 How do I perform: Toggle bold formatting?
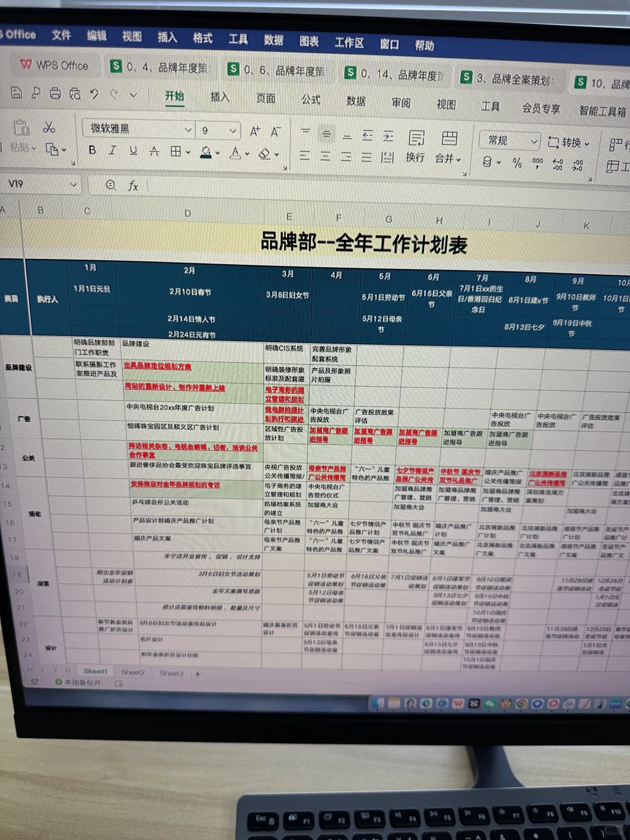click(x=92, y=150)
